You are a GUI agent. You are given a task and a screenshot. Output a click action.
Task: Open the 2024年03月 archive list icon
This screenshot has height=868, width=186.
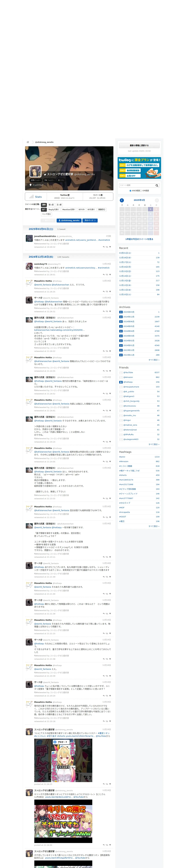(121, 336)
